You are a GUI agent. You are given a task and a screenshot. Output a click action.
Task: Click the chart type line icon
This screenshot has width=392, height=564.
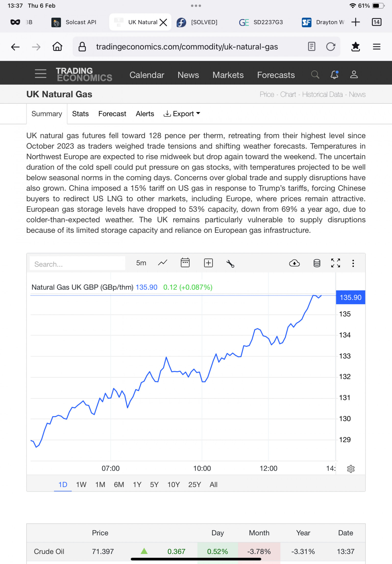pos(162,263)
